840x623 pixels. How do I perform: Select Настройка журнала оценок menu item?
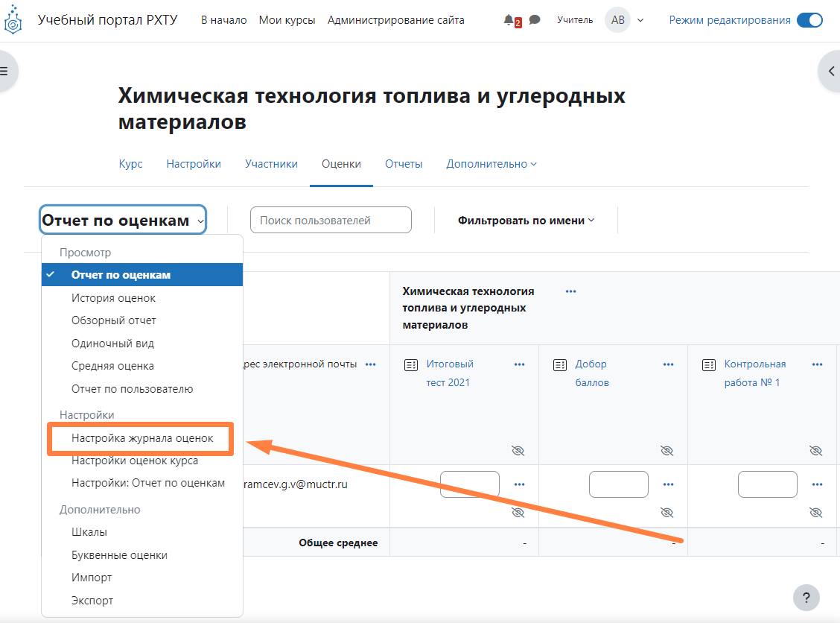pyautogui.click(x=142, y=438)
